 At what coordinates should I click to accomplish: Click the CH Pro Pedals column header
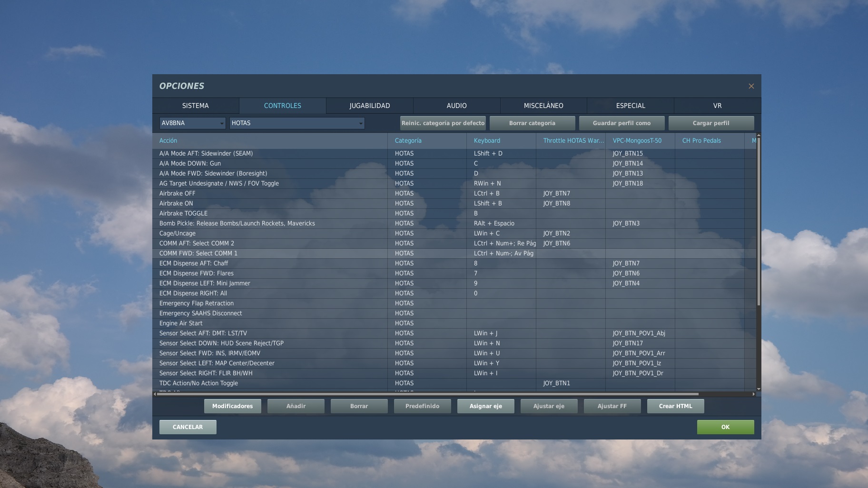[x=710, y=141]
